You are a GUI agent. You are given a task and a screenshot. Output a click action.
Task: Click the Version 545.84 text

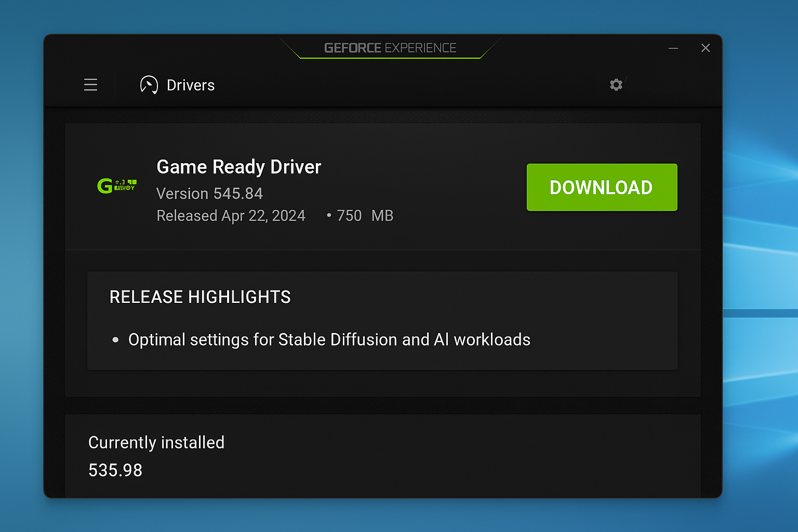(x=210, y=194)
